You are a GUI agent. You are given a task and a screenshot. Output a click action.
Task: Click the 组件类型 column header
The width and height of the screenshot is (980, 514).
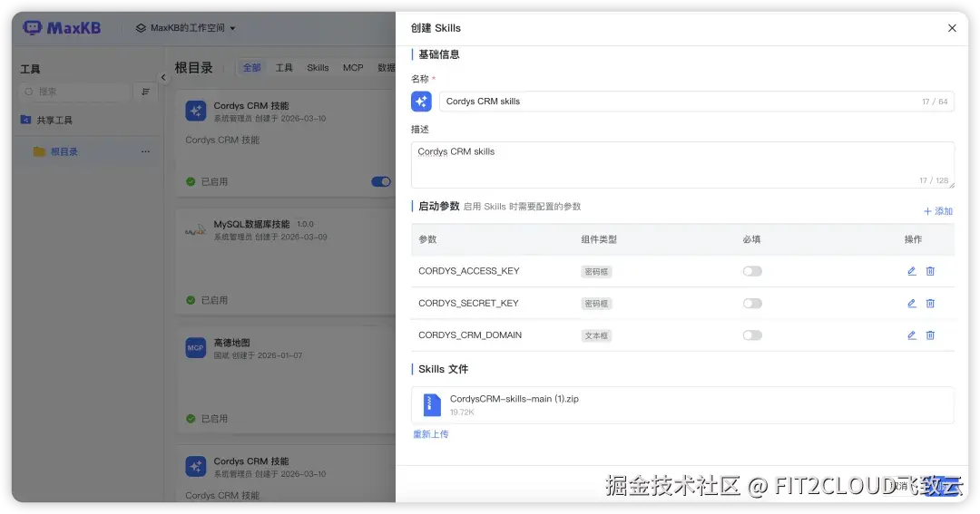point(599,239)
